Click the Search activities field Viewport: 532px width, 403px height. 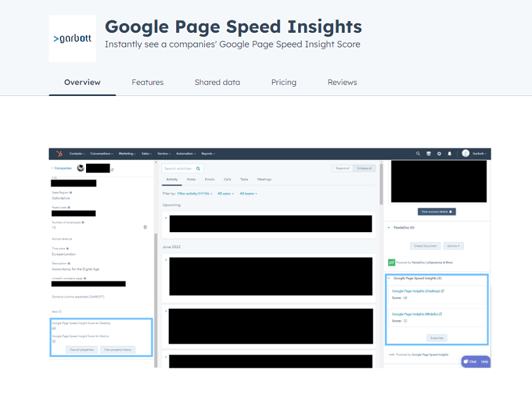click(x=182, y=168)
